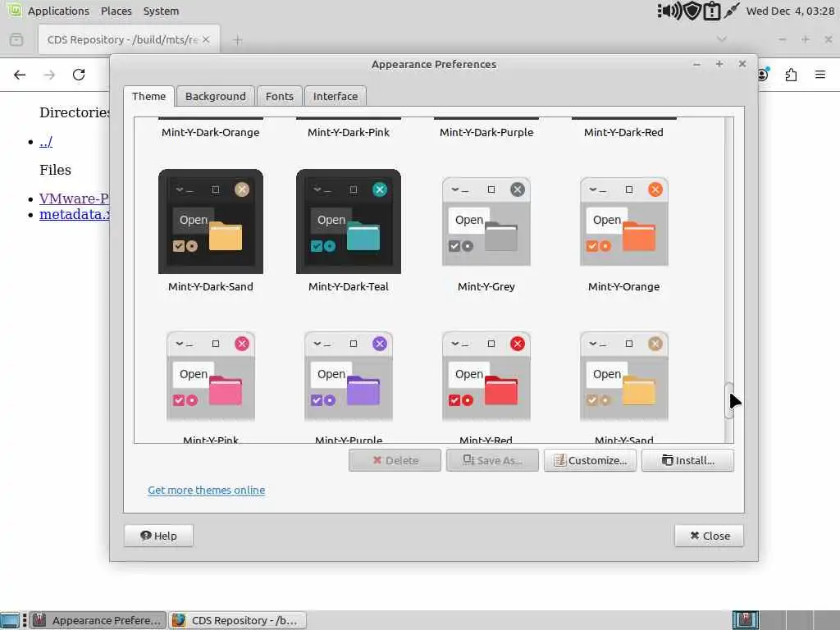Click the Delete theme button

click(x=395, y=461)
